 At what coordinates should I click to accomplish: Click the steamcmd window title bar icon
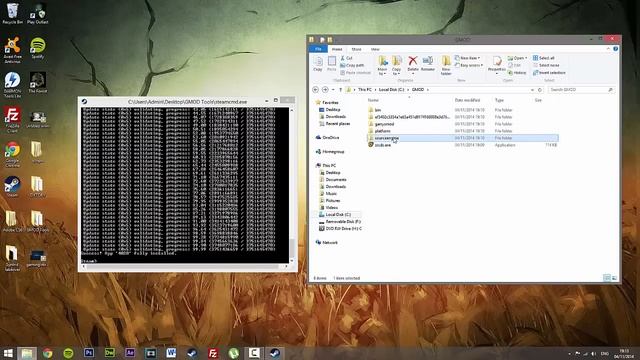coord(84,101)
